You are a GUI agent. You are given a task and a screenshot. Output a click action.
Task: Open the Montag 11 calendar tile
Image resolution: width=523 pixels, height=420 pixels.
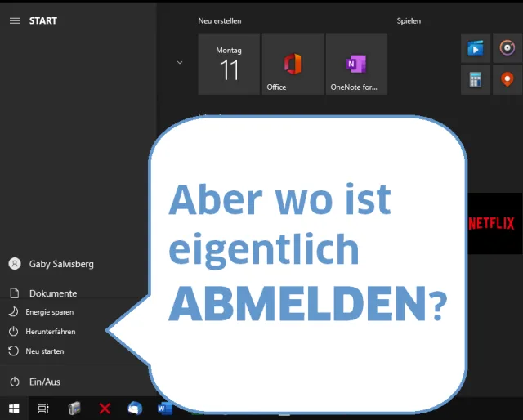coord(229,64)
